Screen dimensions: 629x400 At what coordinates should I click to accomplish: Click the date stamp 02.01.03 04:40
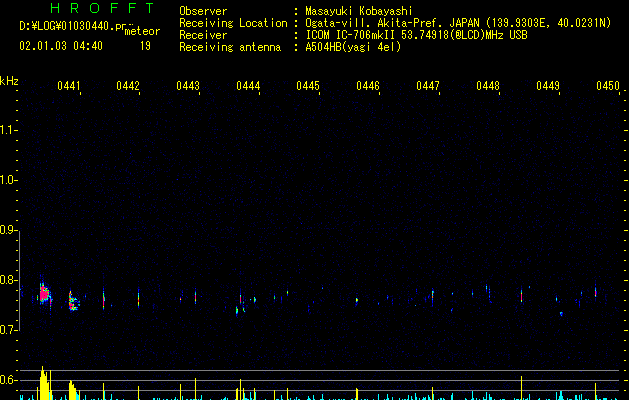coord(61,46)
